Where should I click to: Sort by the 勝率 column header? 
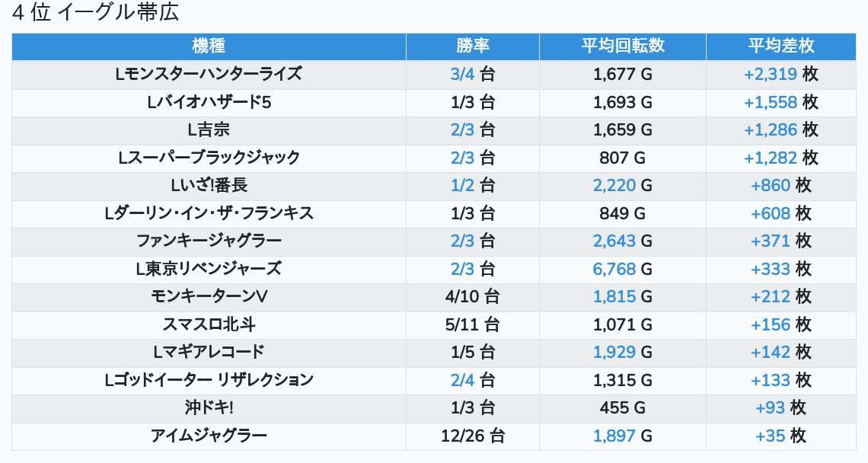tap(473, 46)
